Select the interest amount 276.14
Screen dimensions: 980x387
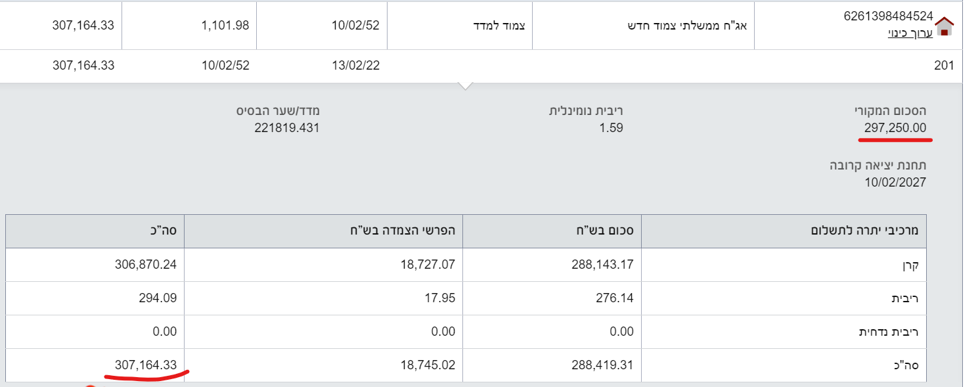point(613,298)
